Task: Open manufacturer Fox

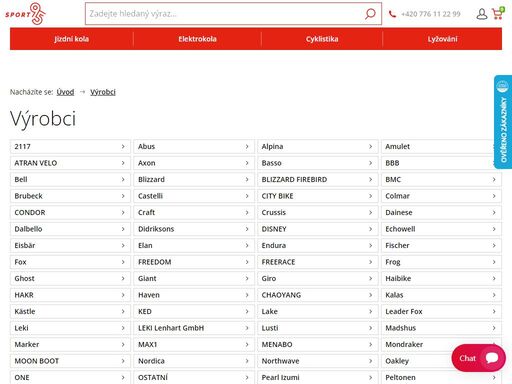Action: [70, 262]
